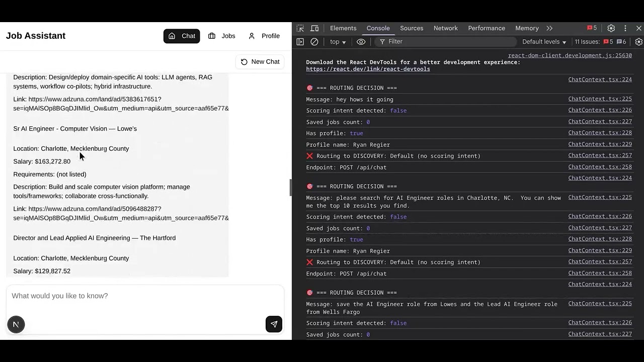Switch to the Memory tab
Screen dimensions: 644x362
point(527,28)
